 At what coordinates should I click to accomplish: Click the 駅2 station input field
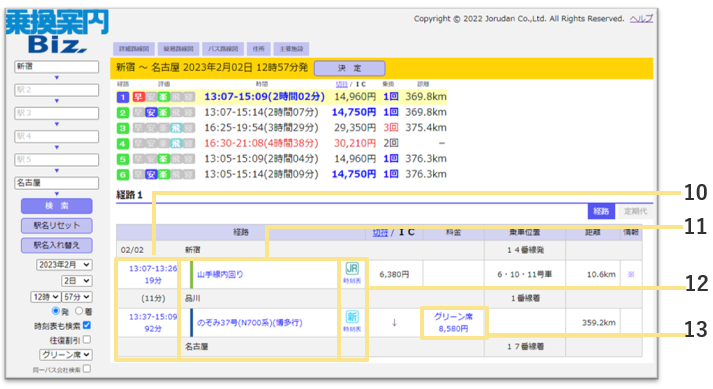pyautogui.click(x=56, y=90)
